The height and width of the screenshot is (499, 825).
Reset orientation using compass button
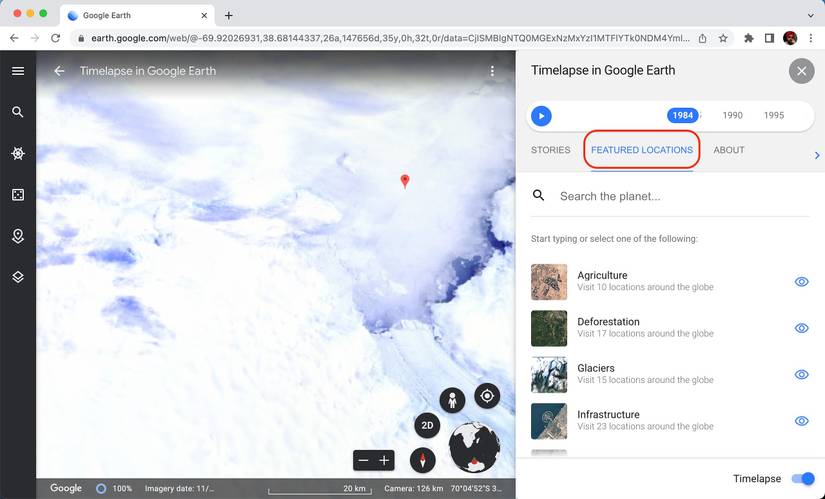(x=422, y=461)
